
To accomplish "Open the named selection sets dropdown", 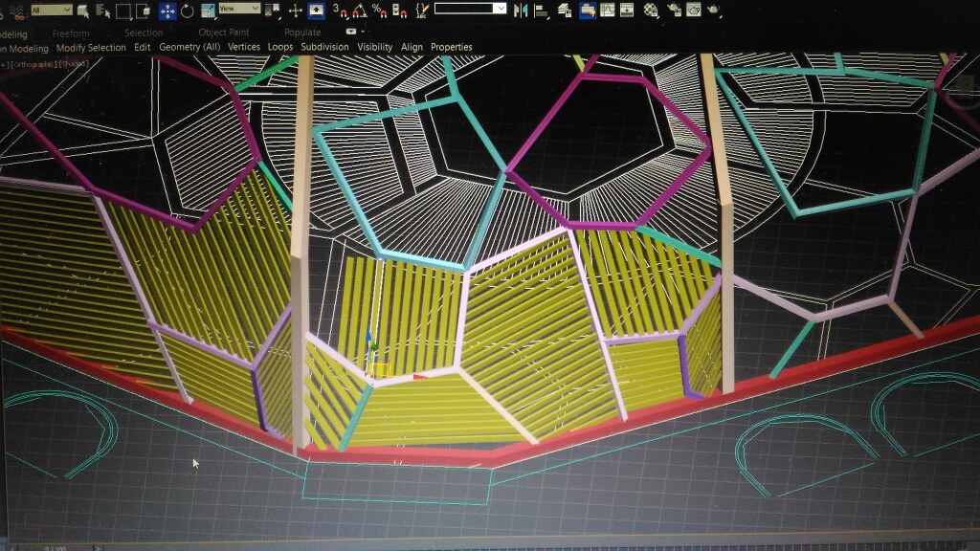I will [x=470, y=9].
